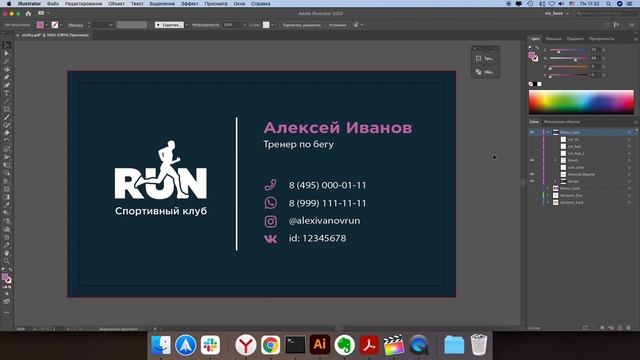Click the Magenta (M) slider in Color panel
This screenshot has height=360, width=640.
tap(568, 58)
